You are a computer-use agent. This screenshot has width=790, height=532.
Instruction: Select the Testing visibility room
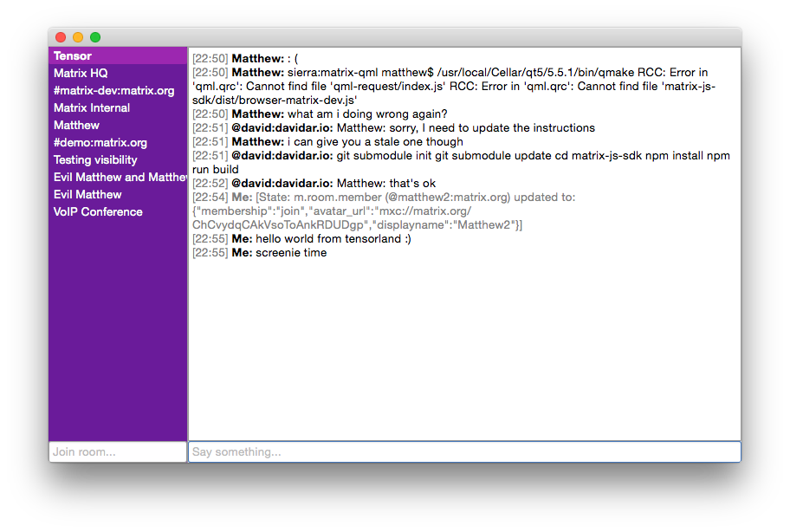point(118,159)
